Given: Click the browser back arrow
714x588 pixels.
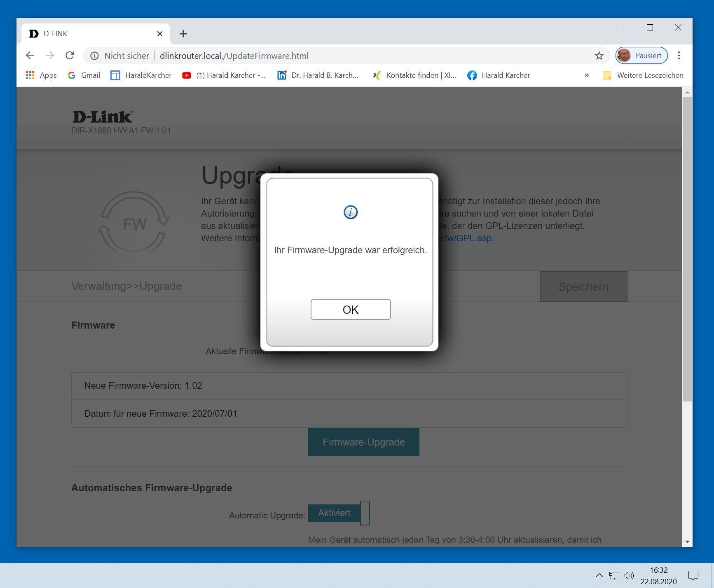Looking at the screenshot, I should (30, 56).
